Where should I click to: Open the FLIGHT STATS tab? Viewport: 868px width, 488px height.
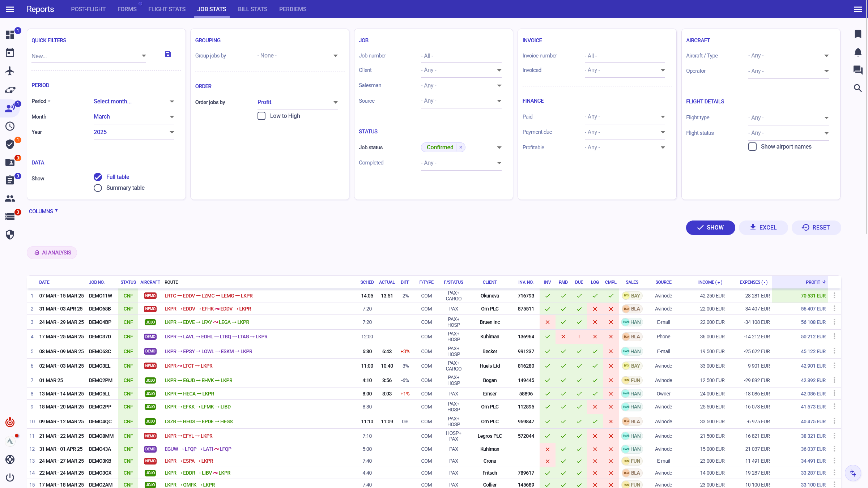pyautogui.click(x=167, y=9)
